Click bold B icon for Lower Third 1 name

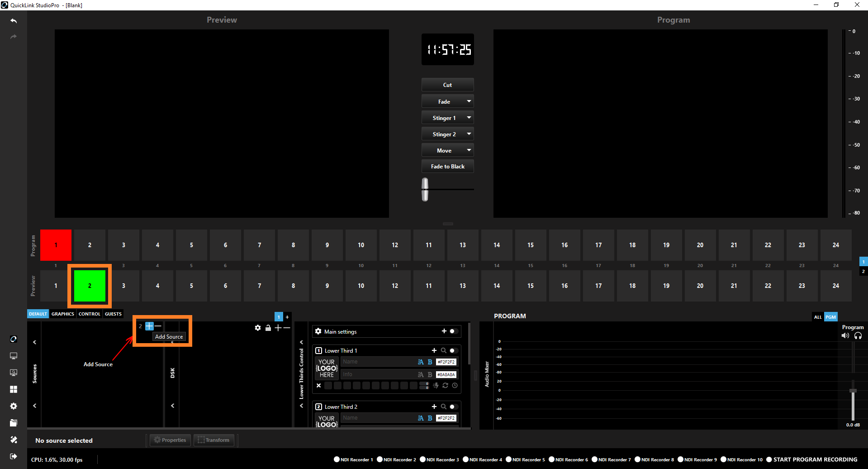[430, 362]
